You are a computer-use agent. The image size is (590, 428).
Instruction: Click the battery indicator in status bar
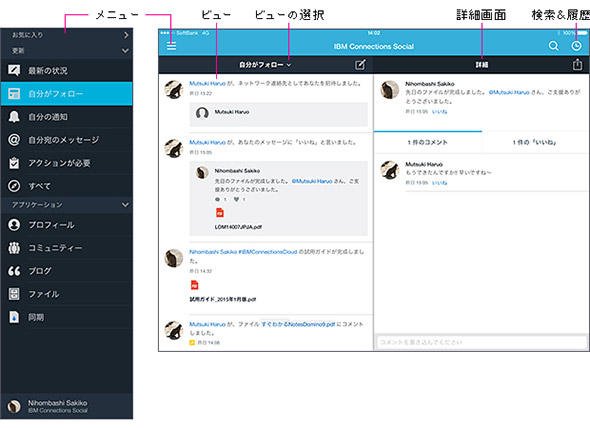pyautogui.click(x=582, y=33)
